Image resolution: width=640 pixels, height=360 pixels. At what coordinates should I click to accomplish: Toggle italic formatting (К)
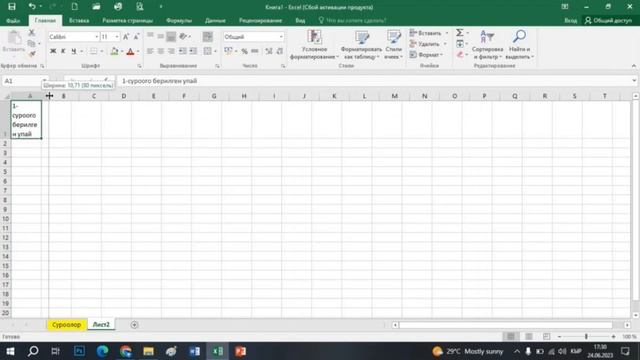(x=63, y=51)
